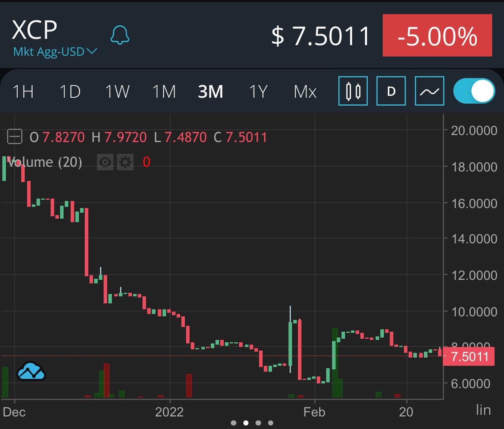The width and height of the screenshot is (504, 429).
Task: Choose the 1M timeframe tab
Action: tap(164, 92)
